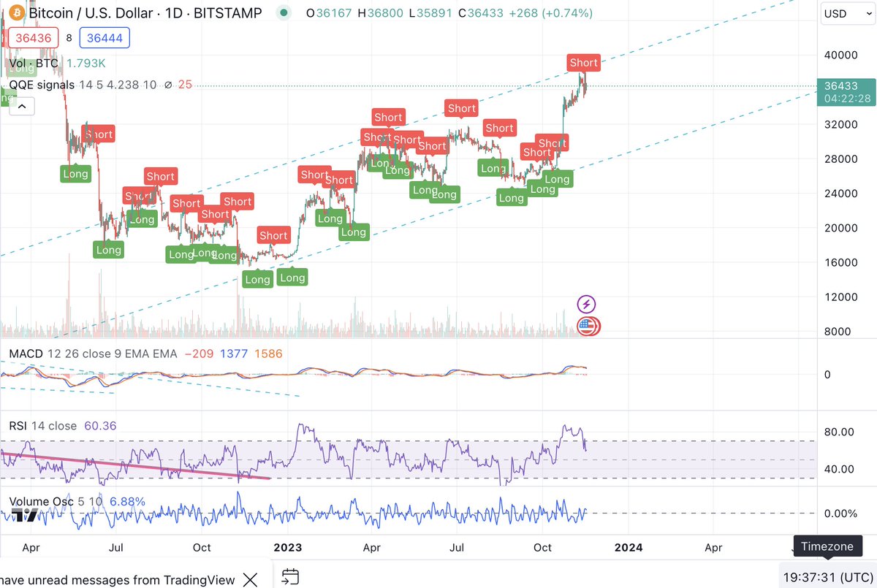The width and height of the screenshot is (877, 588).
Task: Click the blue 36444 buy price button
Action: 105,38
